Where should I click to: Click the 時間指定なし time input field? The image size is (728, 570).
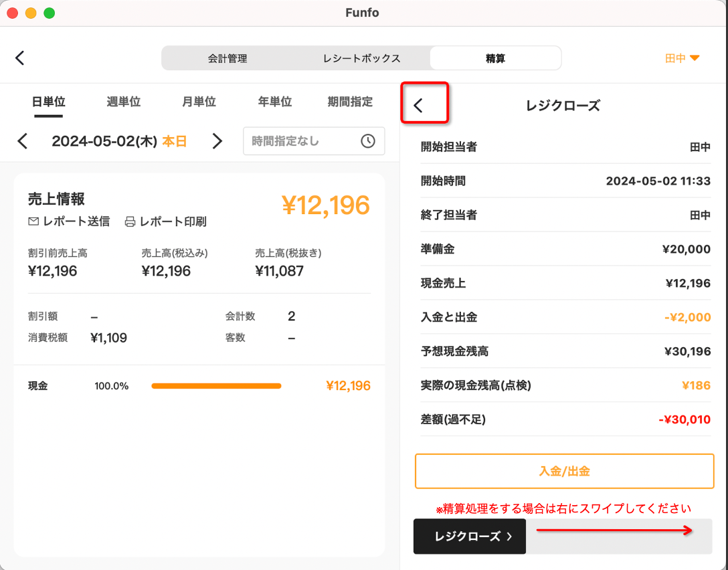(x=314, y=141)
